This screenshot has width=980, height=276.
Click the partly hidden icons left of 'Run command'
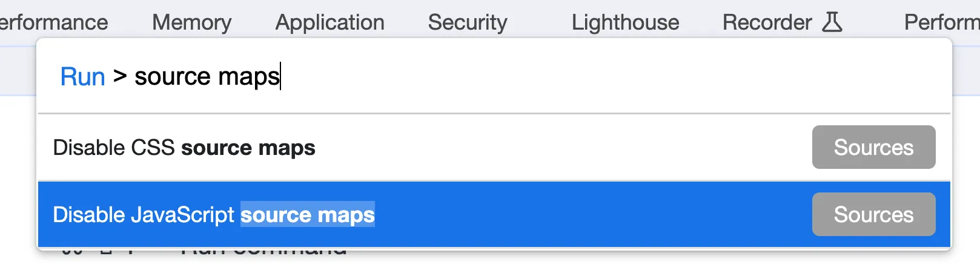point(97,251)
